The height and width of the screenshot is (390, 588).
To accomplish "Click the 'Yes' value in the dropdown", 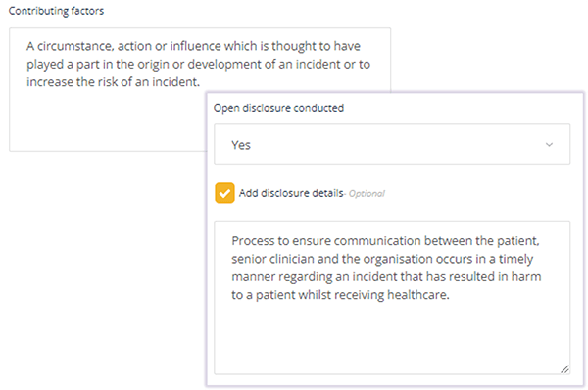I will pyautogui.click(x=241, y=145).
